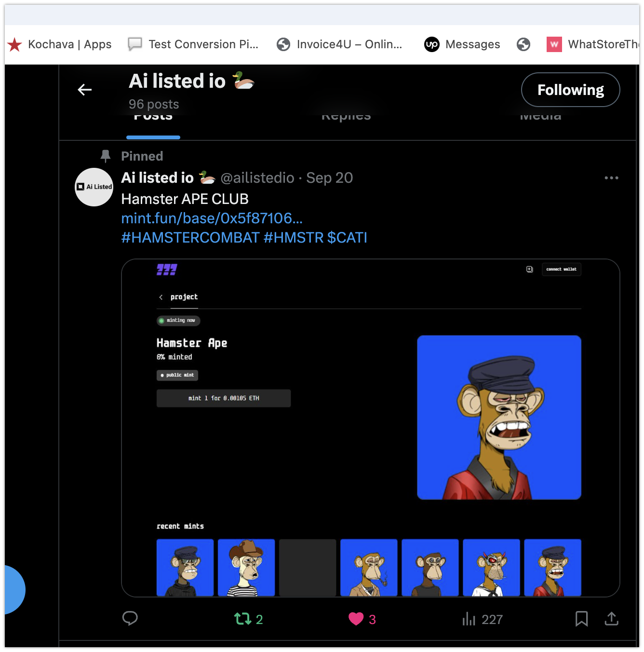
Task: Open the #HAMSTERCOMBAT hashtag
Action: 190,238
